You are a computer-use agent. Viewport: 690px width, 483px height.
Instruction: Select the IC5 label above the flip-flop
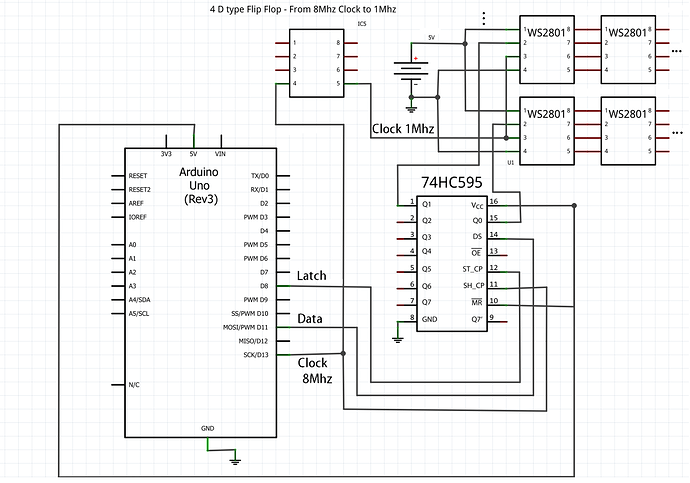(x=362, y=24)
